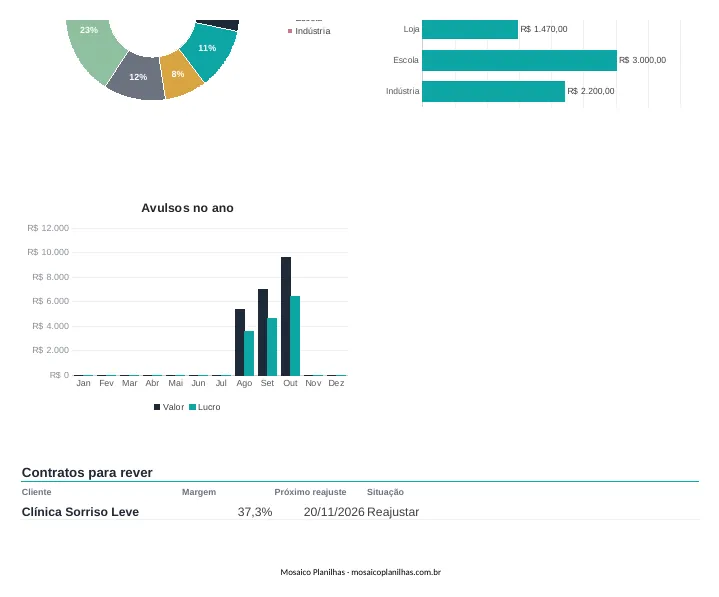Click the Cliente column header
Viewport: 719px width, 597px height.
[x=37, y=492]
